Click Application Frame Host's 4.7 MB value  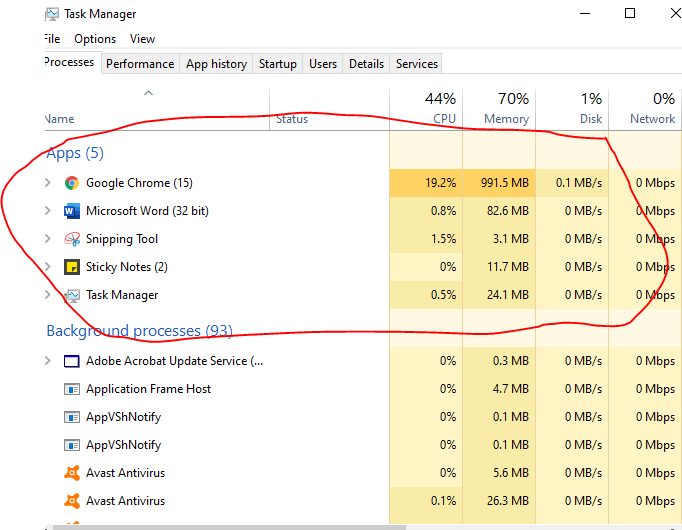[x=511, y=389]
